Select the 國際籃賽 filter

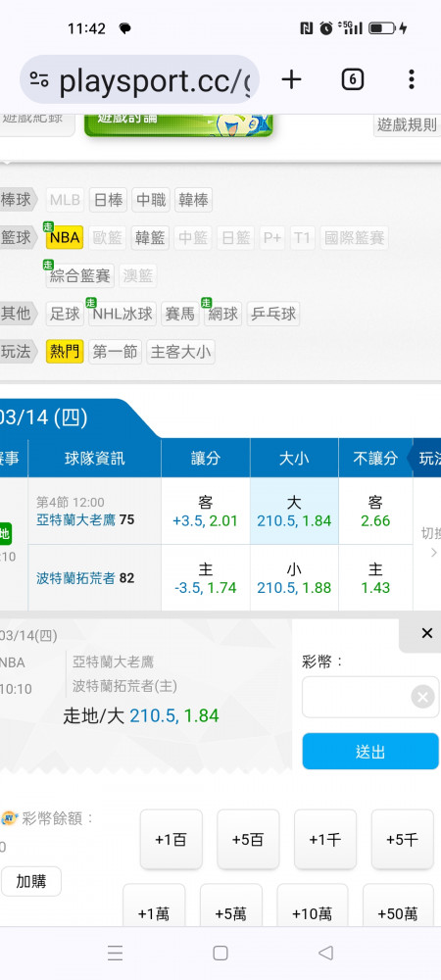(x=354, y=238)
